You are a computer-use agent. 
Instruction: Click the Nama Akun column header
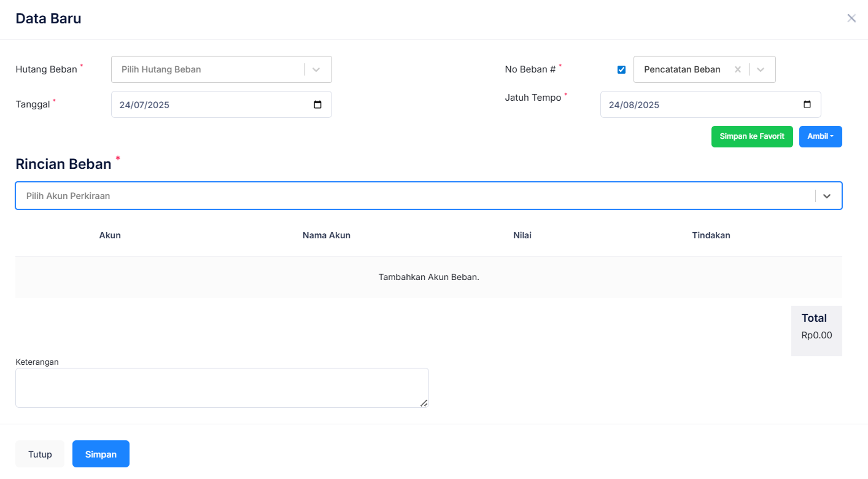click(x=327, y=235)
